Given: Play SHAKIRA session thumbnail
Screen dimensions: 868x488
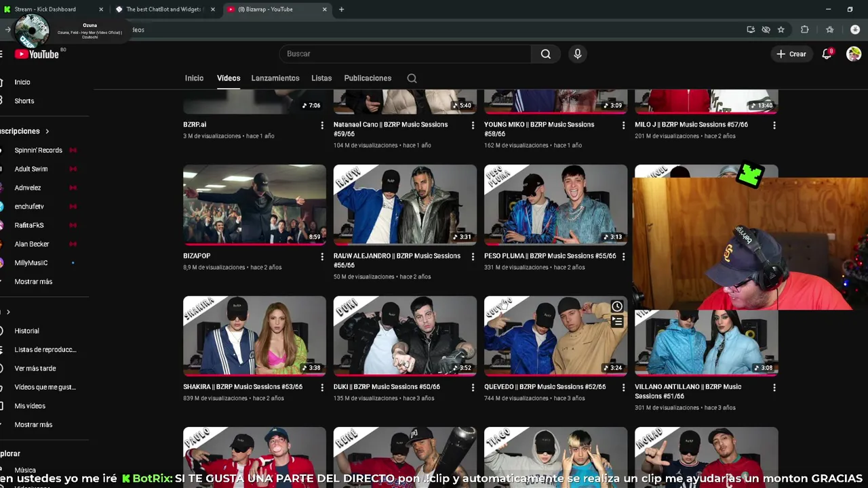Looking at the screenshot, I should (x=254, y=335).
